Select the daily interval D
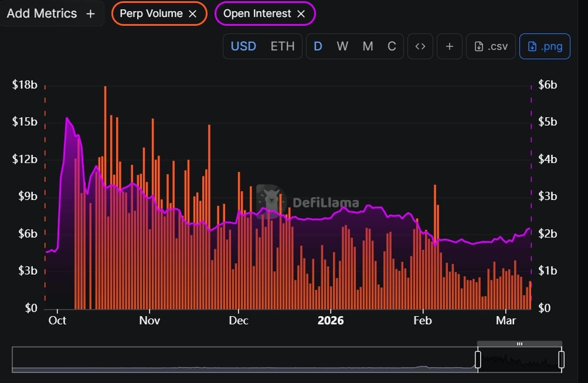 point(318,46)
